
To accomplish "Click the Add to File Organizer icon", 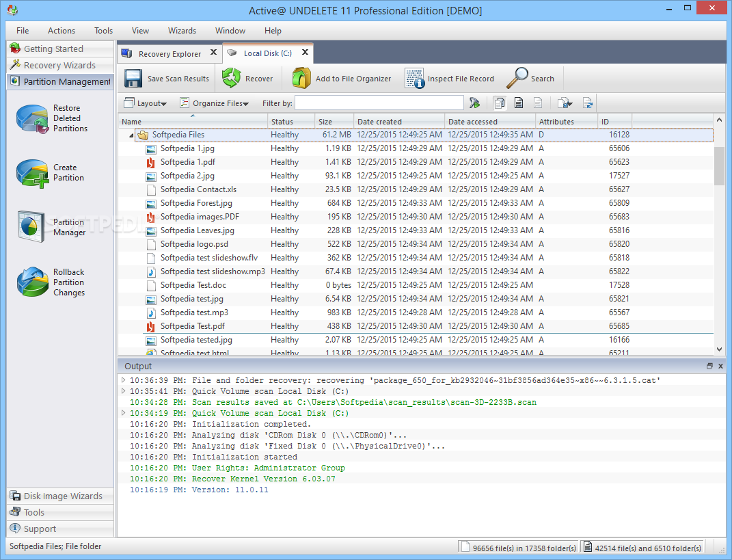I will [x=301, y=78].
